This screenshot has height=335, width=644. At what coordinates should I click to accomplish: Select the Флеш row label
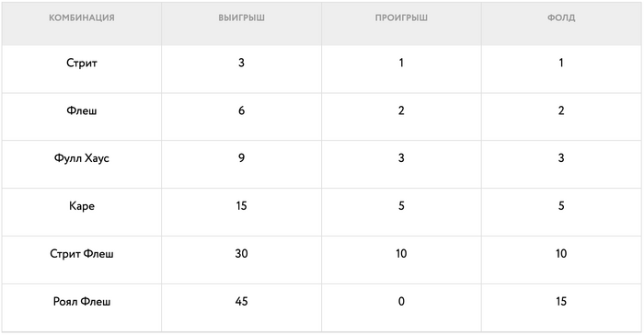point(81,110)
